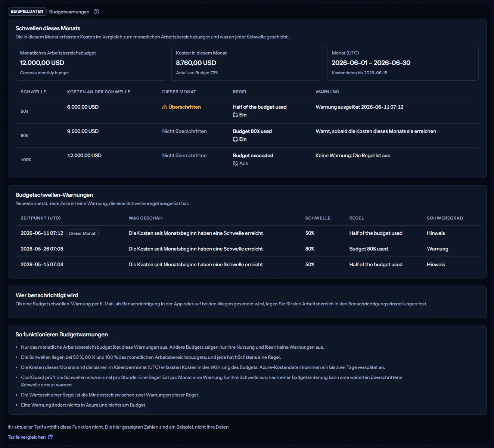Click the warning triangle icon next to Überschritten

165,107
